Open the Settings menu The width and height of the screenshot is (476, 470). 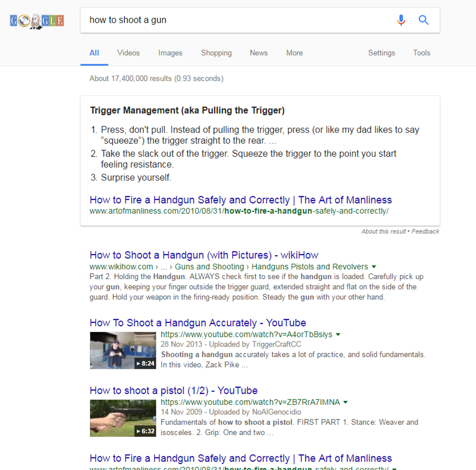(x=381, y=53)
